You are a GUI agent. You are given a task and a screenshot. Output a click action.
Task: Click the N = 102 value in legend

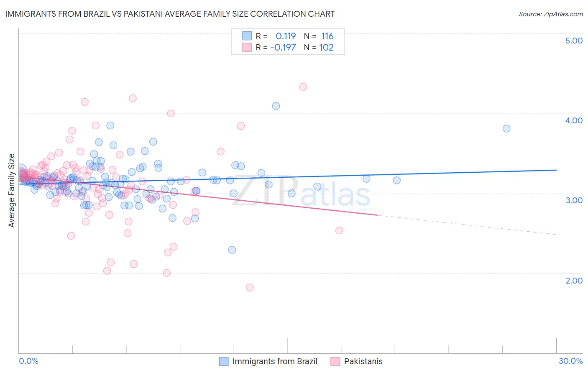319,47
